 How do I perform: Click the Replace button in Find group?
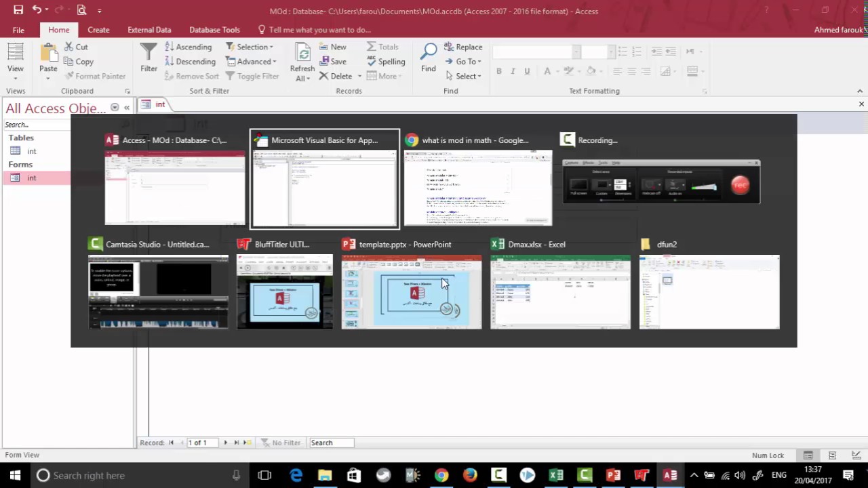click(463, 47)
